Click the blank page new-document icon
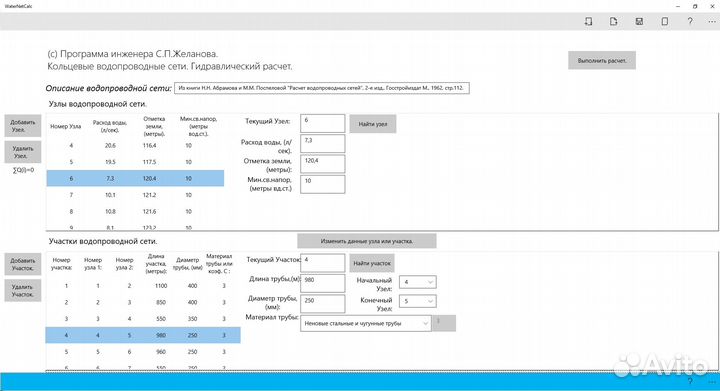 (x=664, y=21)
